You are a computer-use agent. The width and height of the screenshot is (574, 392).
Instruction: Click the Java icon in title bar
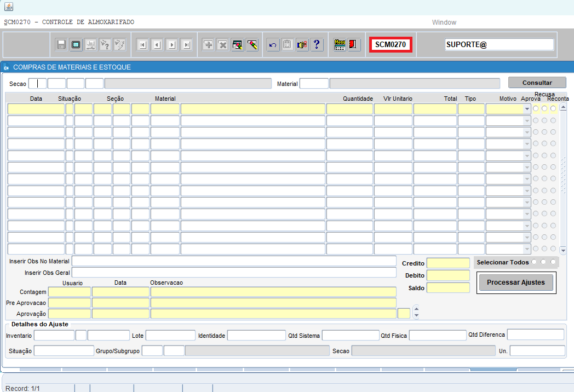(9, 7)
